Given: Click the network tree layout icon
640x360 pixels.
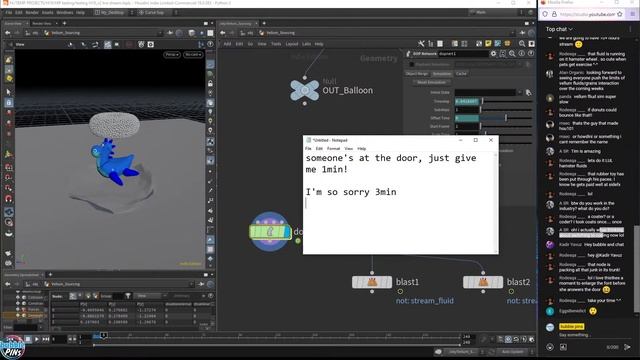Looking at the screenshot, I should pos(431,44).
